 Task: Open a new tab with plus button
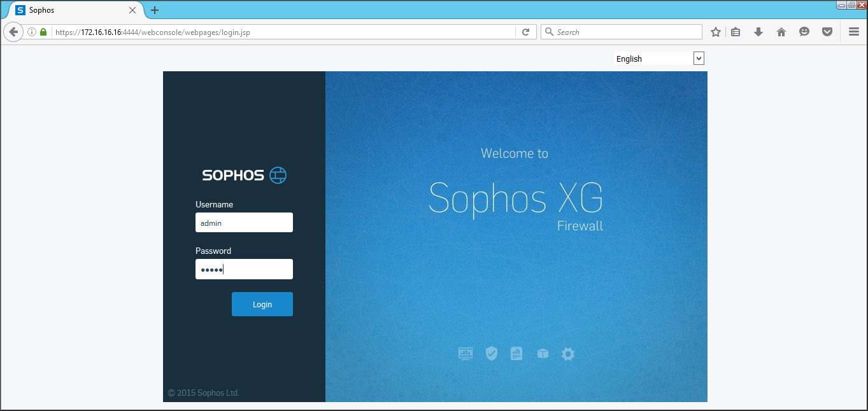click(155, 10)
